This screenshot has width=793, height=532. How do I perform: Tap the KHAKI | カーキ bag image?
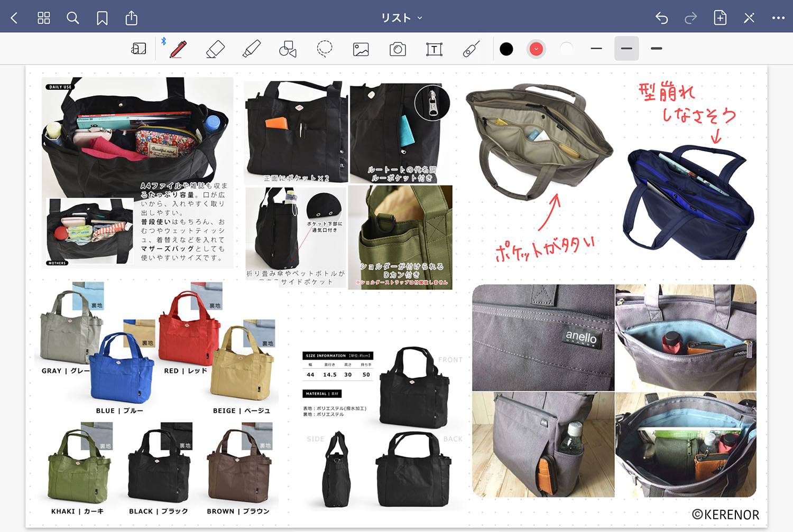(x=79, y=467)
